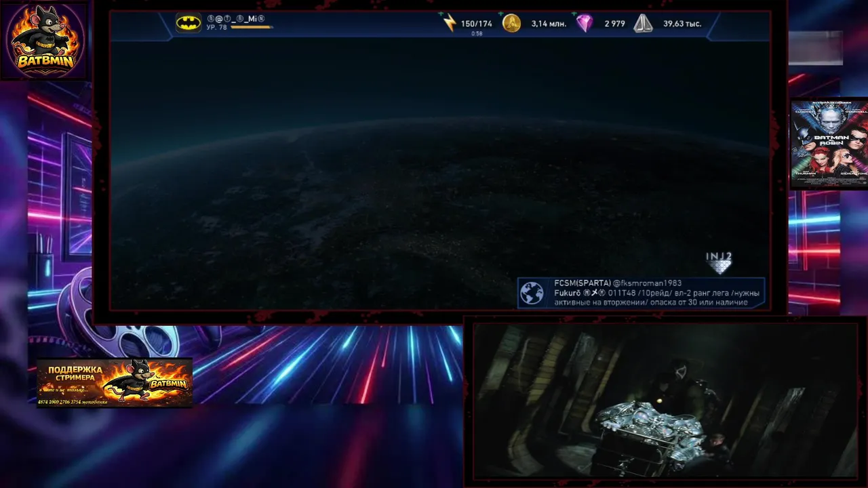Click the energy value 150/174

click(477, 24)
